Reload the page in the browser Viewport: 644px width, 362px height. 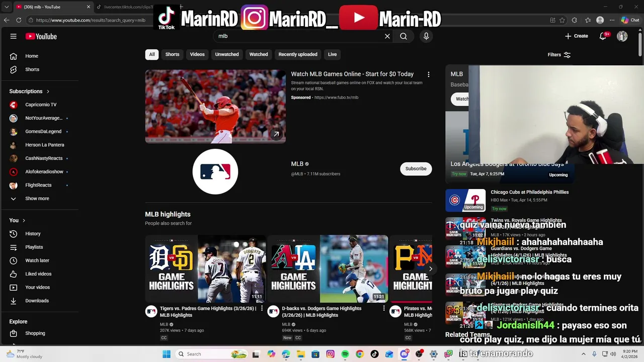click(x=19, y=20)
